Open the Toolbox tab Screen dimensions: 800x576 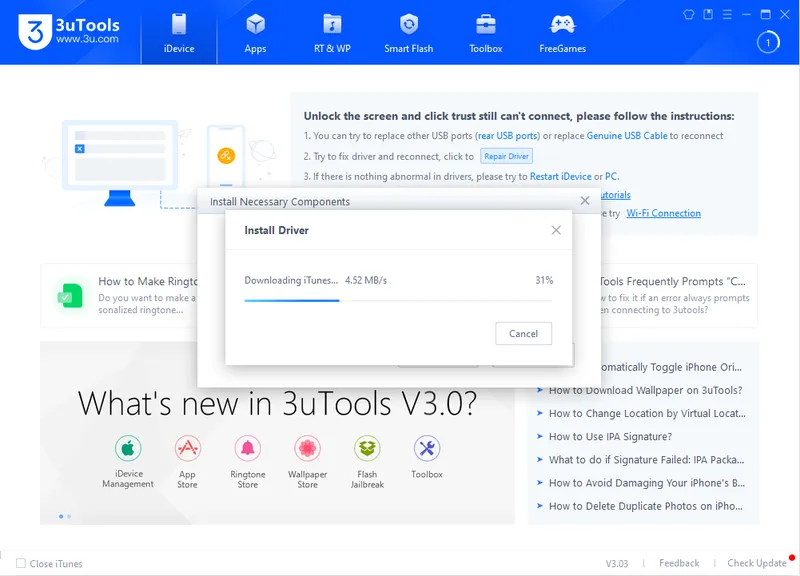[x=486, y=32]
